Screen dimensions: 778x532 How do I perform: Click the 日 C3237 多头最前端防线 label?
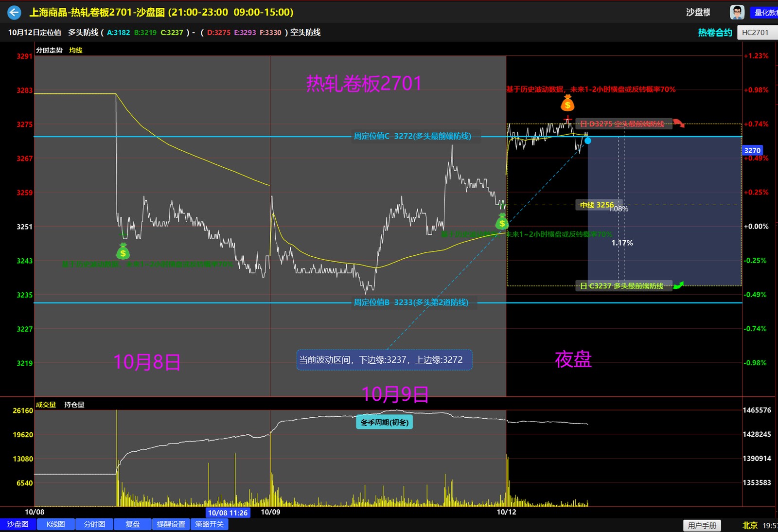tap(624, 286)
